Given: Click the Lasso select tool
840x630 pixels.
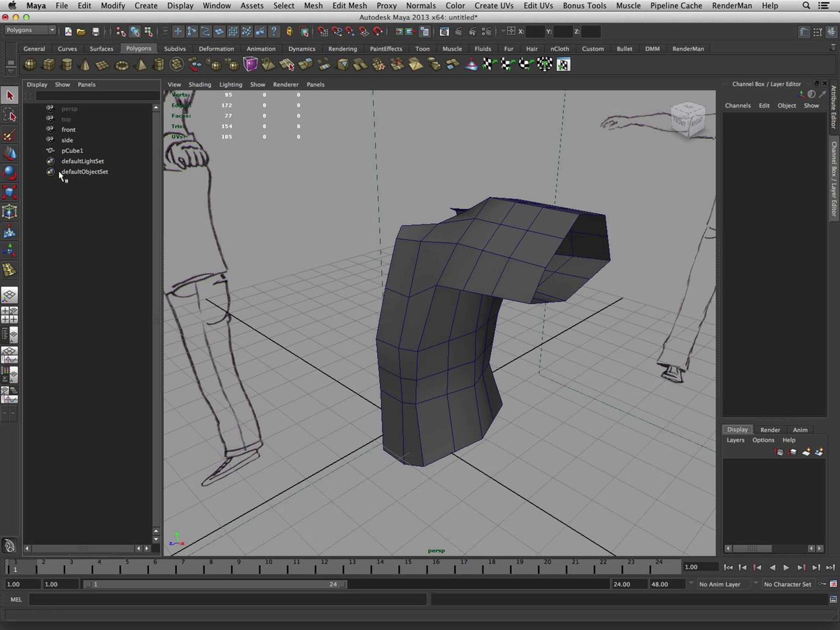Looking at the screenshot, I should (x=9, y=115).
